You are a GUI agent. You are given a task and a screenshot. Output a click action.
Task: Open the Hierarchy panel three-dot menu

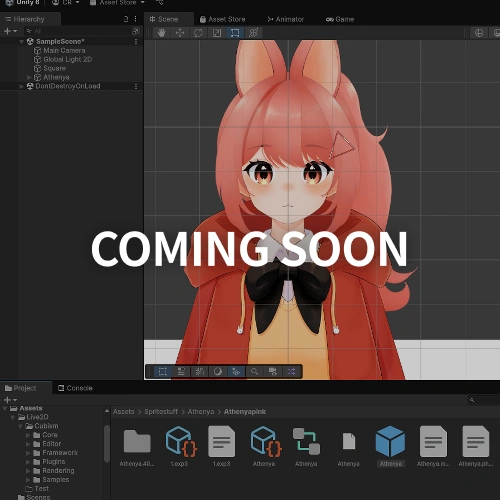pos(135,19)
